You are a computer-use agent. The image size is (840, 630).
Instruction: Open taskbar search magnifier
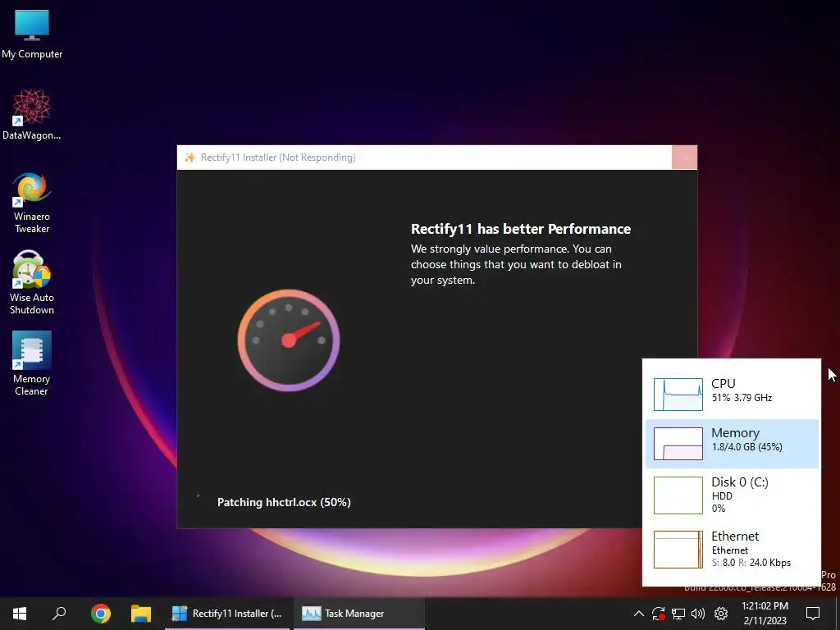tap(59, 614)
